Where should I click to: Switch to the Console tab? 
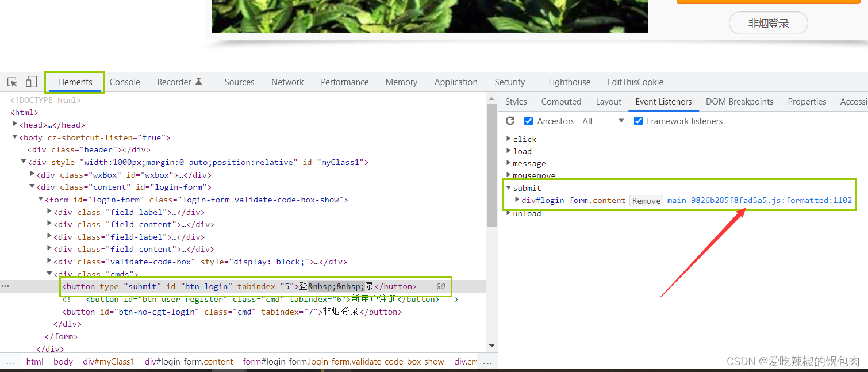(x=125, y=82)
